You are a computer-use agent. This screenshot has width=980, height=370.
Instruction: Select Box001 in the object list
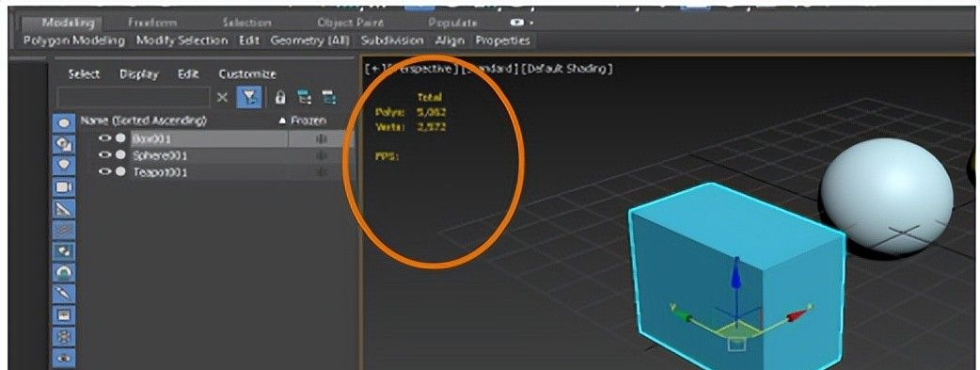[151, 139]
